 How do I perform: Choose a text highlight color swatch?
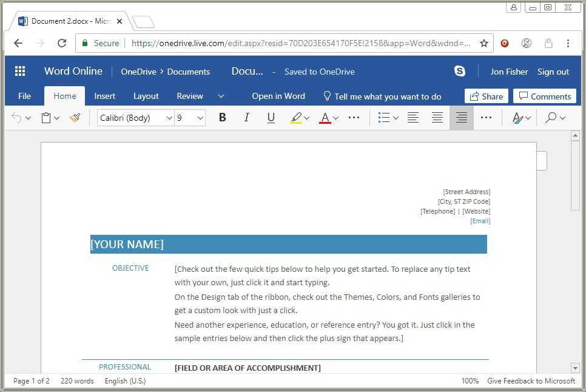pos(305,117)
